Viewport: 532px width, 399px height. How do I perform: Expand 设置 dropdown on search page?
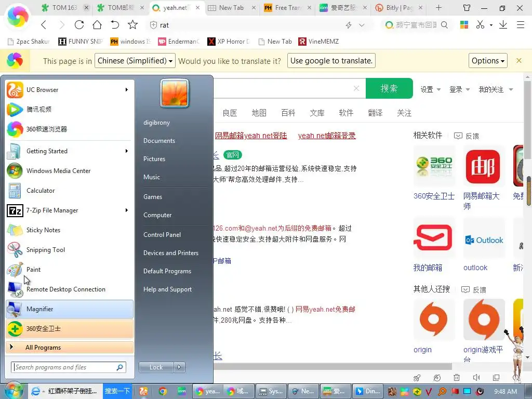pyautogui.click(x=430, y=89)
